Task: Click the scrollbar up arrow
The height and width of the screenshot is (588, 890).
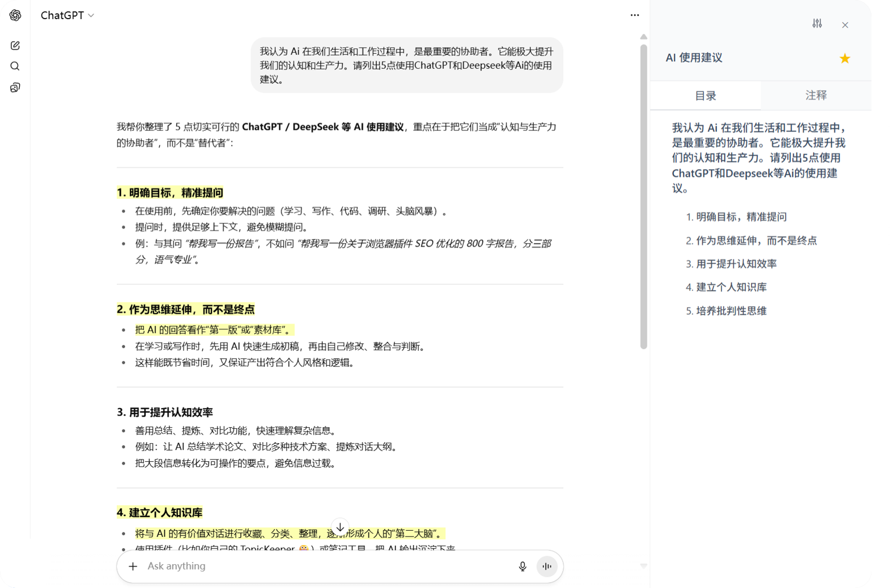Action: [643, 37]
